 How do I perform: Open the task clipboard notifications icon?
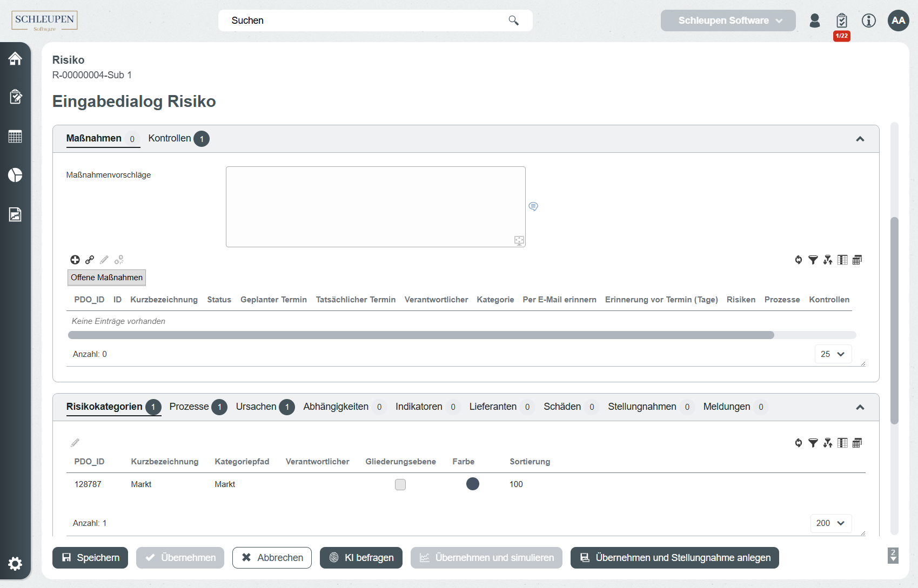tap(841, 21)
